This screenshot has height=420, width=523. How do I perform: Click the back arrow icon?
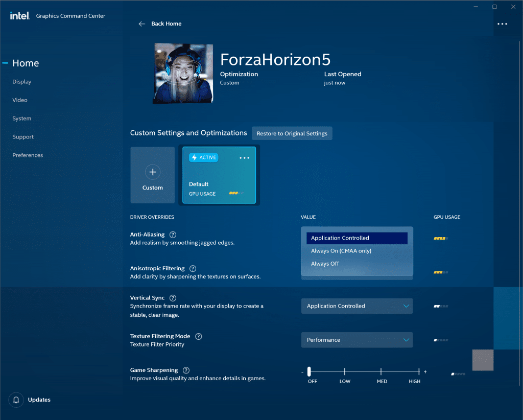point(142,24)
